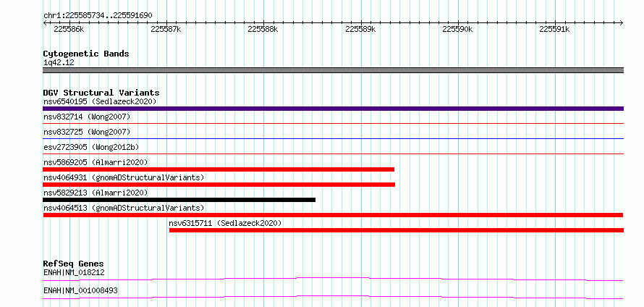Click the right arrow end of the ruler
Image resolution: width=644 pixels, height=307 pixels.
[621, 22]
